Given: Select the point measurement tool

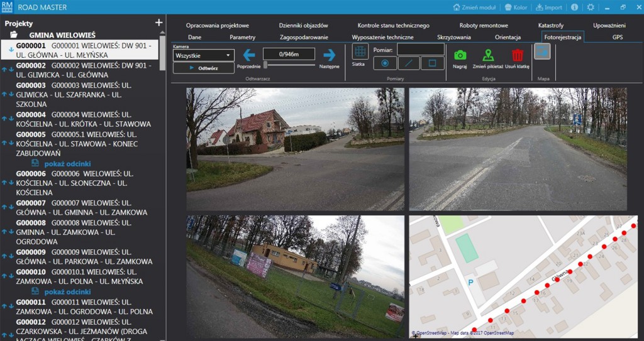Looking at the screenshot, I should (x=385, y=63).
